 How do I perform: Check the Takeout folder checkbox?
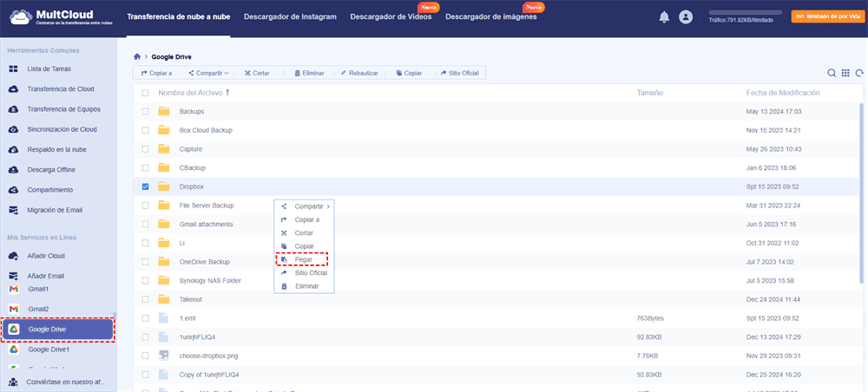click(145, 299)
